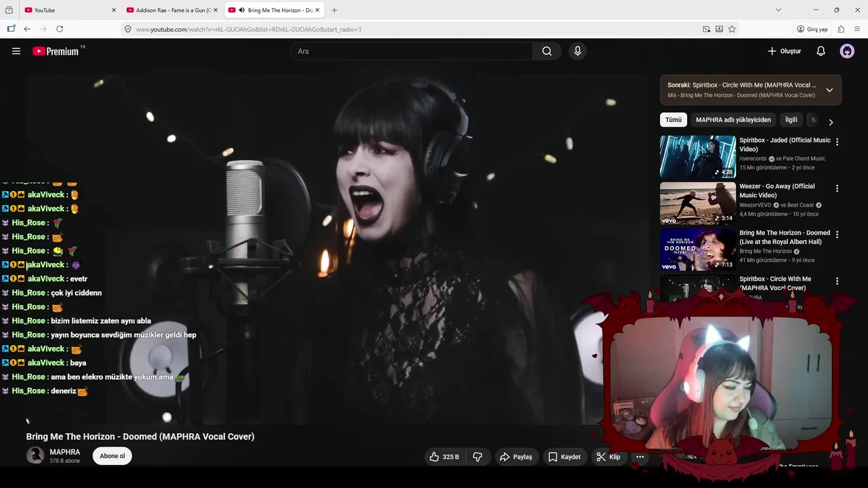Open the browser extensions icon

tap(841, 29)
